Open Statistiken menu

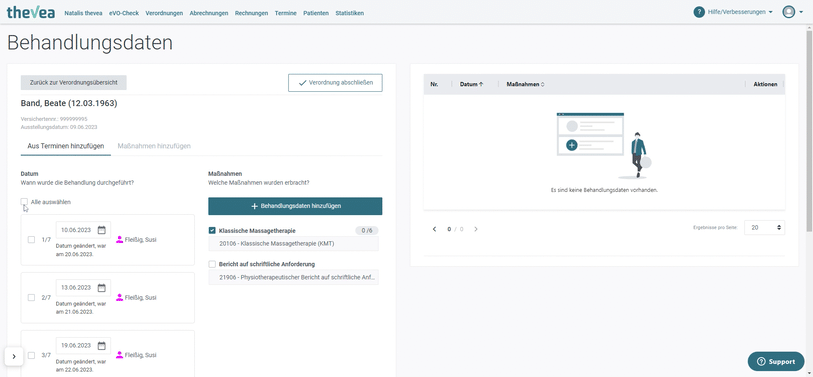(x=349, y=13)
